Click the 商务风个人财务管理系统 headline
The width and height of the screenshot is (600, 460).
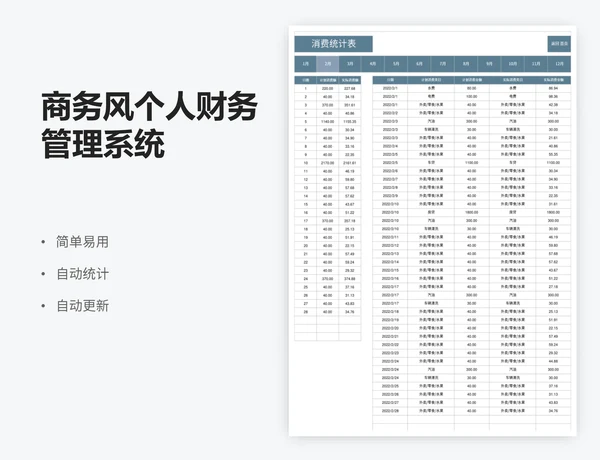point(149,125)
